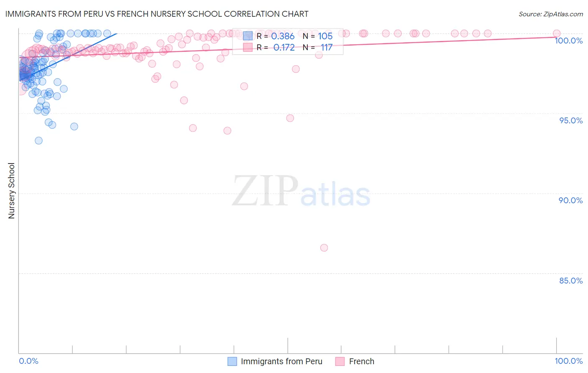This screenshot has width=588, height=373.
Task: Click the chart title text
Action: pyautogui.click(x=157, y=14)
